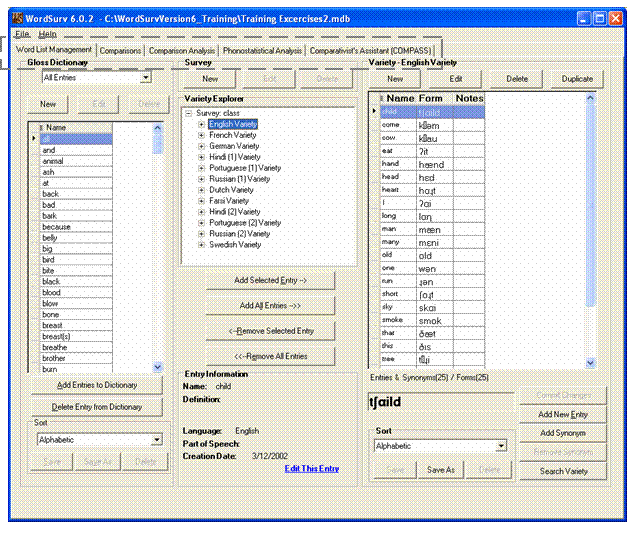
Task: Switch to the Comparisons tab
Action: (121, 50)
